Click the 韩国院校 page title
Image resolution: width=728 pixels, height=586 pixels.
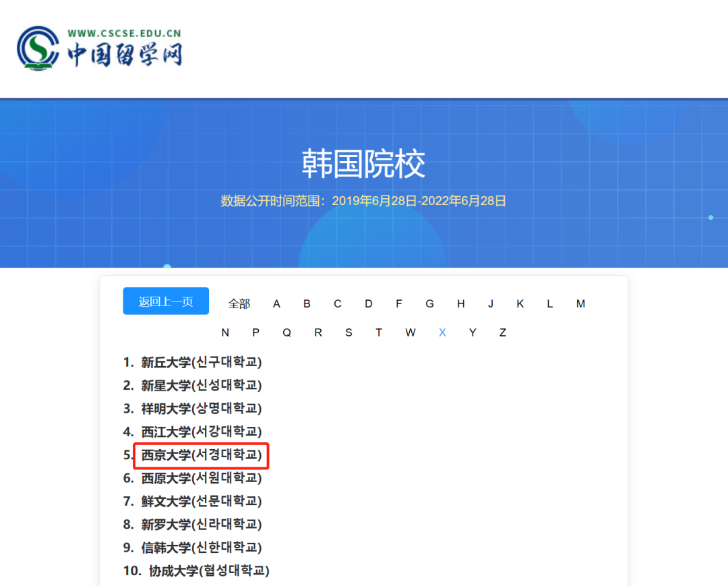coord(363,164)
